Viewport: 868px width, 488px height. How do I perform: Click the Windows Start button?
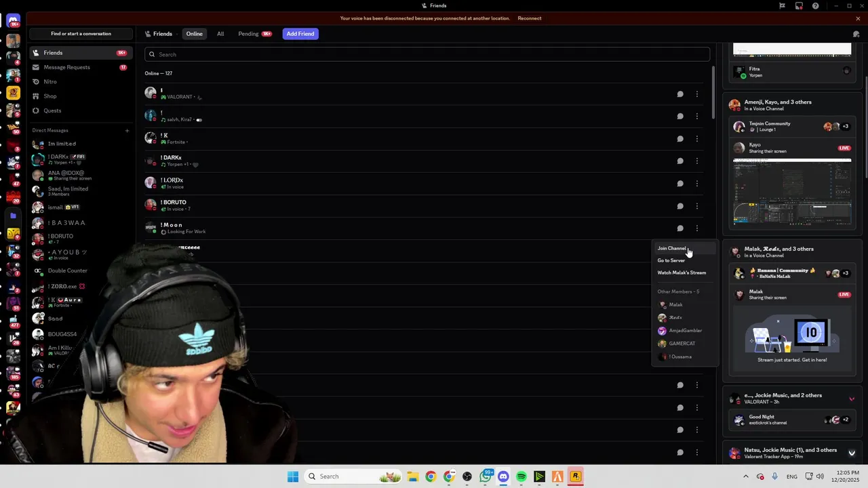[x=293, y=476]
